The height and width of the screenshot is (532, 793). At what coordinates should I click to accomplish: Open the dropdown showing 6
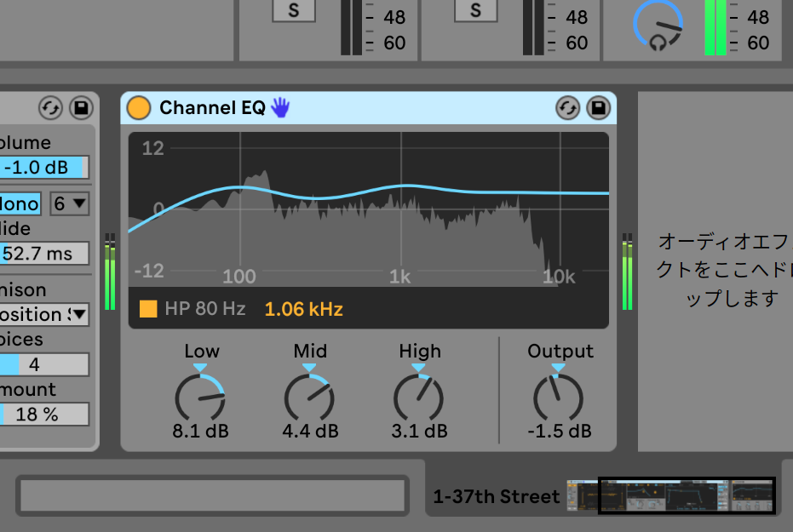click(x=70, y=203)
